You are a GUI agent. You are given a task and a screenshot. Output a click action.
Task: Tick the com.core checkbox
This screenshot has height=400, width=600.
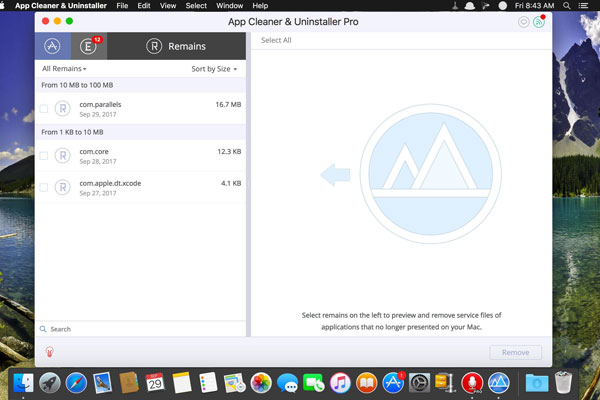(x=44, y=156)
